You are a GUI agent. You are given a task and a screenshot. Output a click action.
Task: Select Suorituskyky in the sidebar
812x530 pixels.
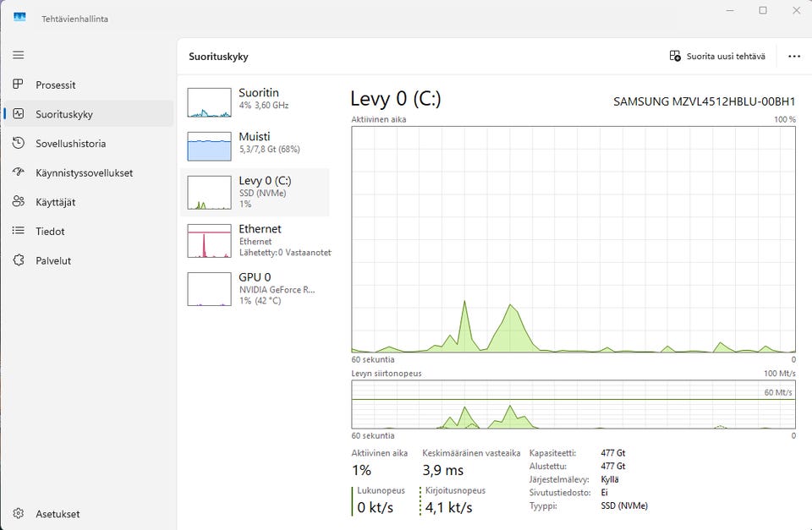[89, 114]
